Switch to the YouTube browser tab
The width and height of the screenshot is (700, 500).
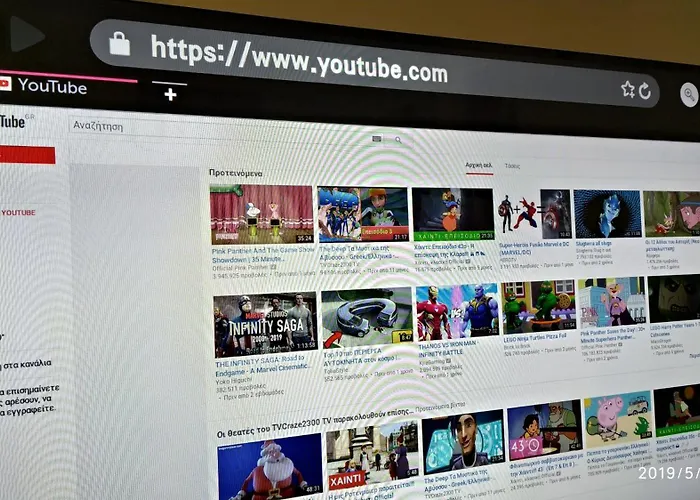(50, 86)
